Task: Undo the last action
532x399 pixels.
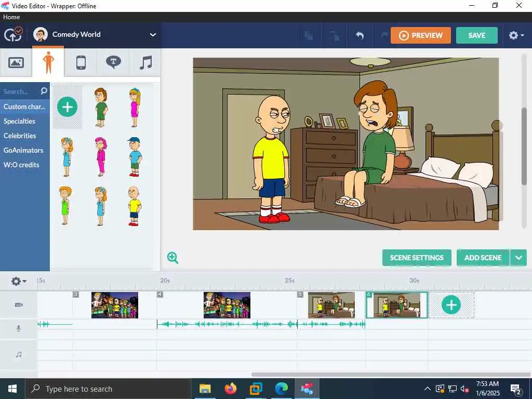Action: (360, 35)
